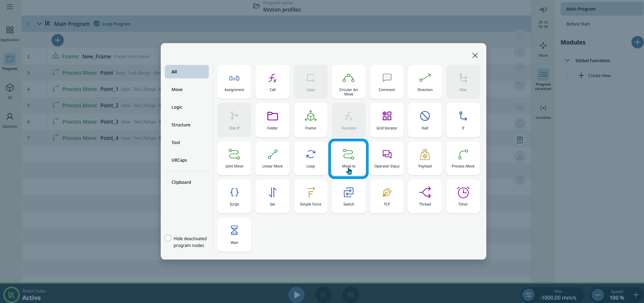
Task: Pick the Payload node tile
Action: click(425, 158)
